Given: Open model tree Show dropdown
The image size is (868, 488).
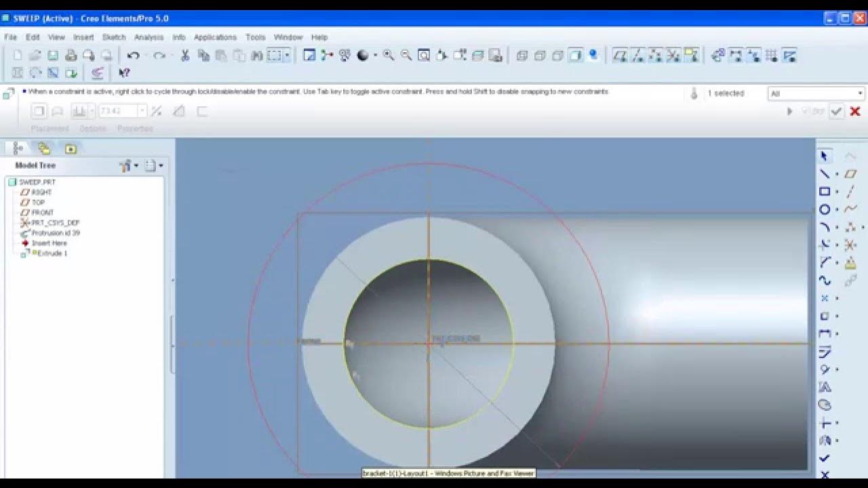Looking at the screenshot, I should coord(153,165).
